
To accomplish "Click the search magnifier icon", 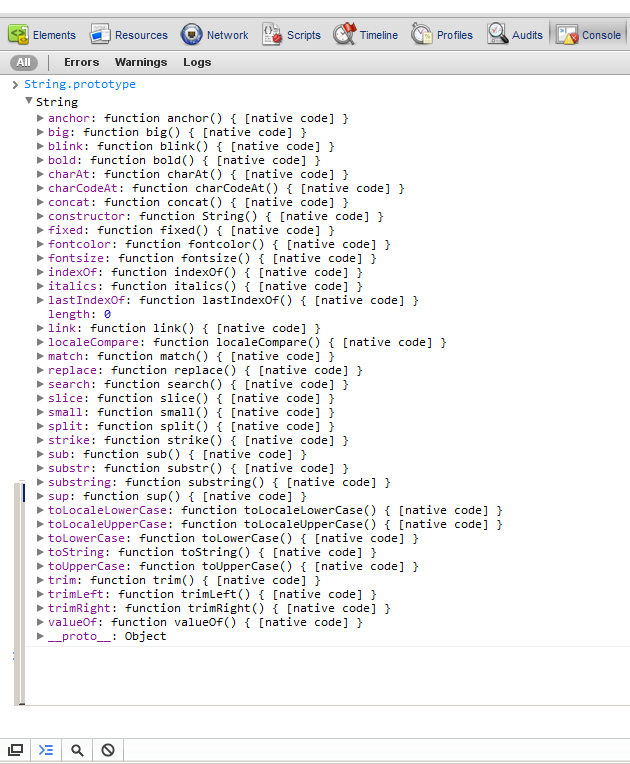I will 77,749.
